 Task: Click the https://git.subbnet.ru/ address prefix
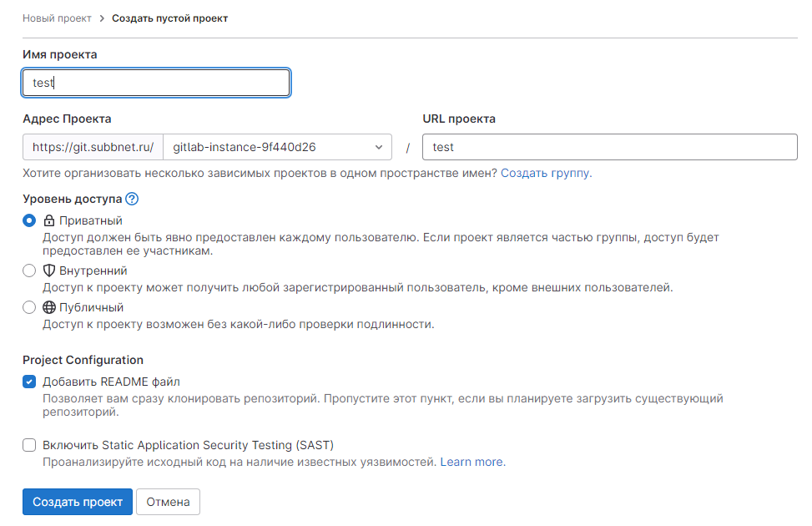[93, 147]
